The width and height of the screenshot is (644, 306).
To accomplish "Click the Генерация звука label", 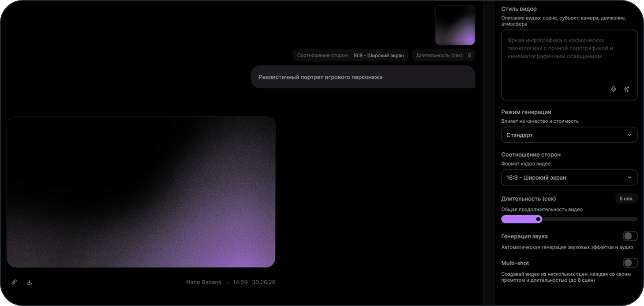I will click(x=524, y=236).
